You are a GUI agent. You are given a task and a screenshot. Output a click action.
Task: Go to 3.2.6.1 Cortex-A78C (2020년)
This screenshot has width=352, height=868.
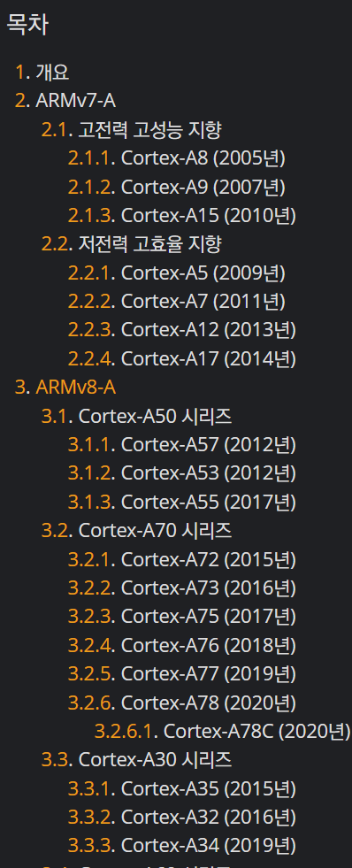point(223,732)
